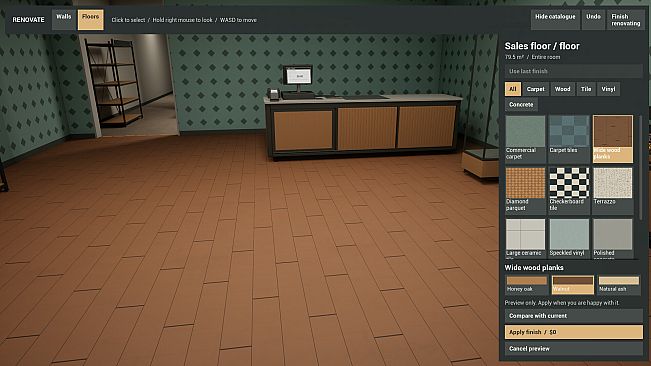Click Compare with current
This screenshot has width=651, height=366.
coord(573,316)
